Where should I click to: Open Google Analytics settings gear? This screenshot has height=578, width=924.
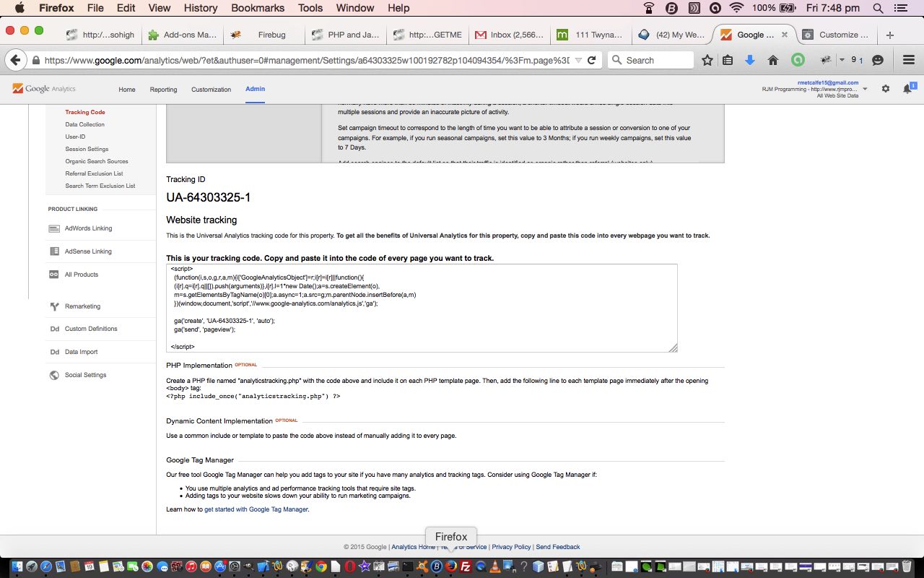click(x=886, y=89)
